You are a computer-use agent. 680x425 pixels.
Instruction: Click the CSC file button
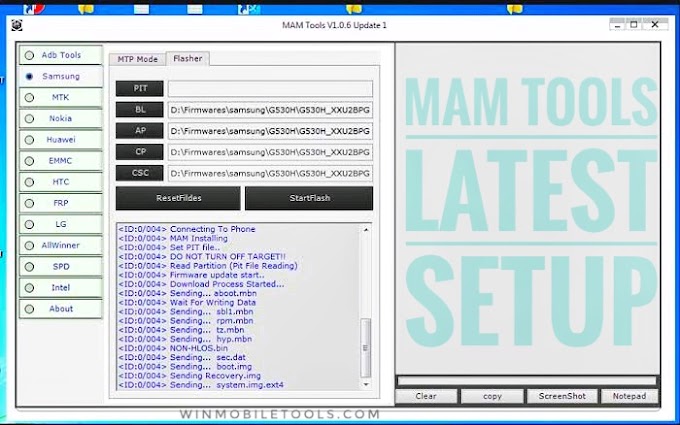(140, 173)
